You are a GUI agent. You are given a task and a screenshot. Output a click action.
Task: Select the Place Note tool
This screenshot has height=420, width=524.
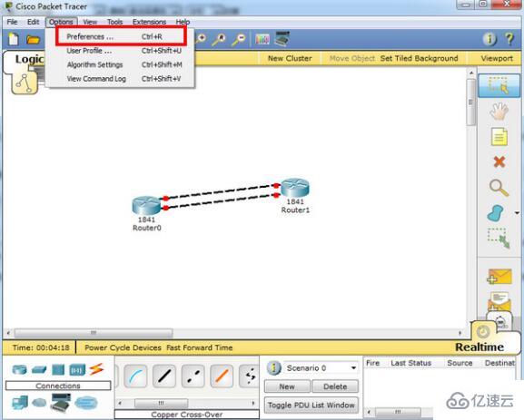coord(499,137)
